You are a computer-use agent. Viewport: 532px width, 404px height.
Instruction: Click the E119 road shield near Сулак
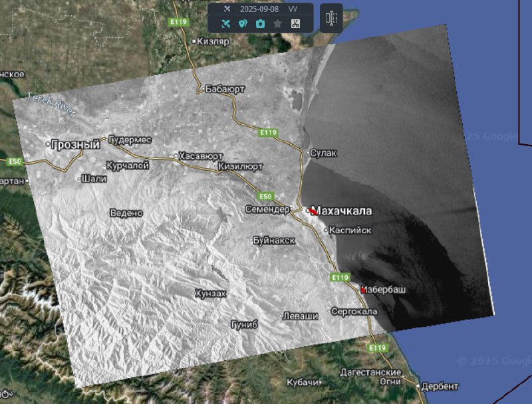[x=267, y=133]
